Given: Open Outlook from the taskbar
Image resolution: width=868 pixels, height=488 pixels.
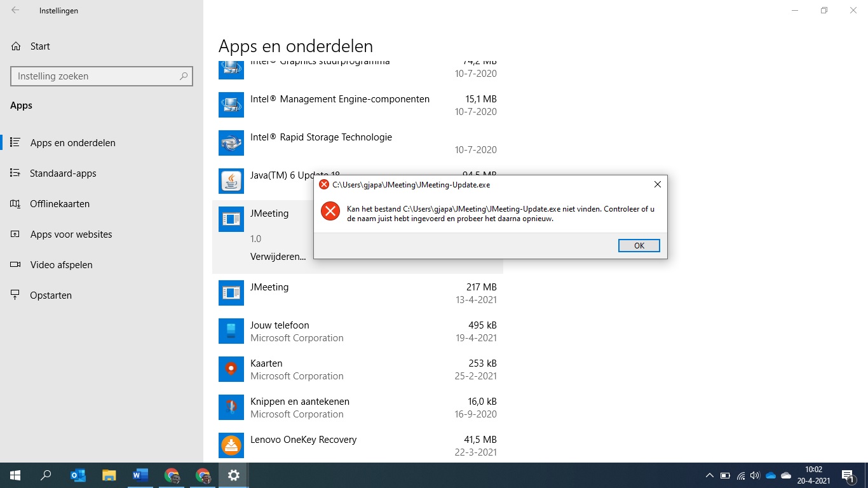Looking at the screenshot, I should click(x=78, y=475).
